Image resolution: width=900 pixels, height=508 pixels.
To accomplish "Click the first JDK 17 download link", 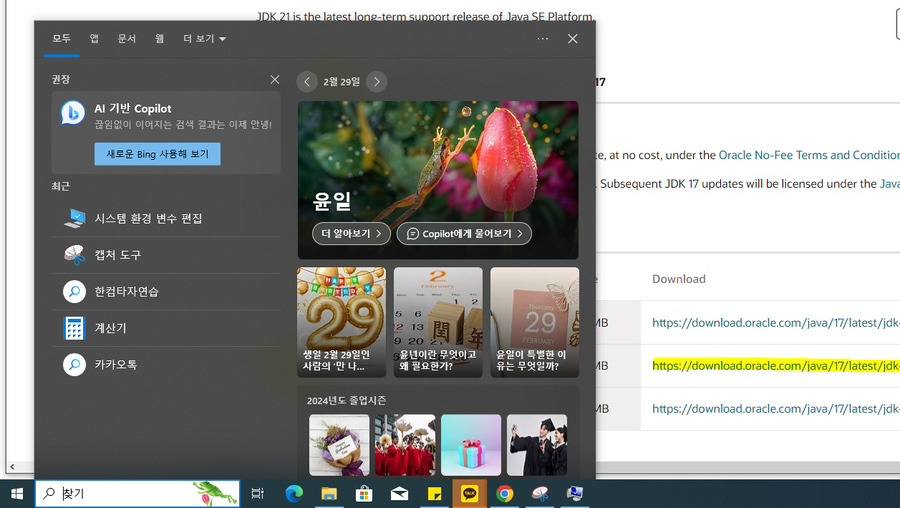I will coord(775,323).
